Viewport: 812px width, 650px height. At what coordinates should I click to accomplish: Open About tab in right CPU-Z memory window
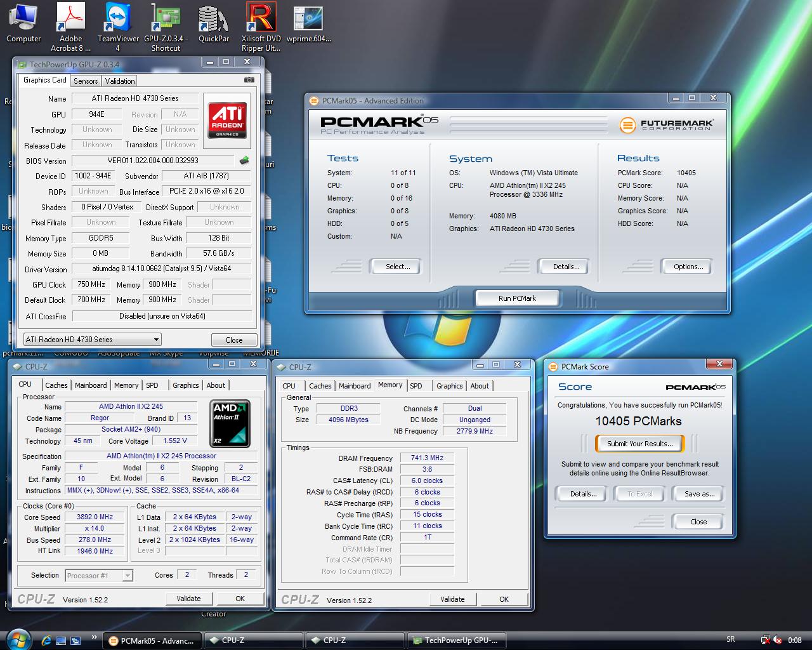point(480,386)
